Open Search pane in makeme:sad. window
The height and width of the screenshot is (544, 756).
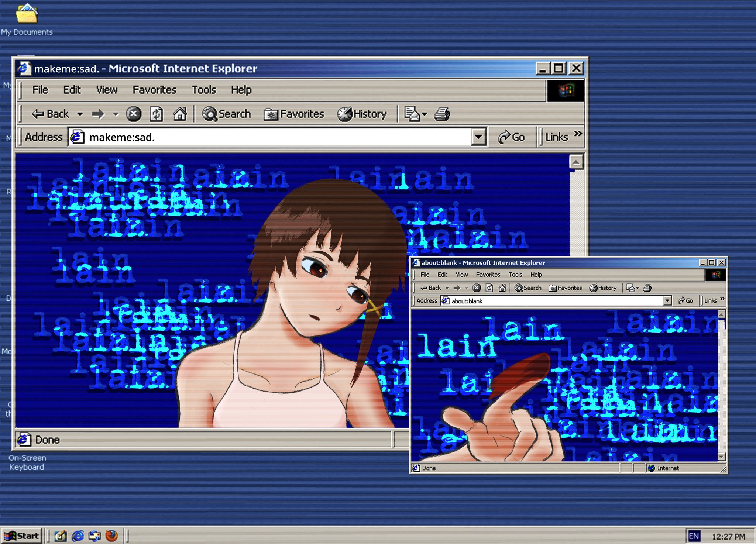pyautogui.click(x=227, y=114)
